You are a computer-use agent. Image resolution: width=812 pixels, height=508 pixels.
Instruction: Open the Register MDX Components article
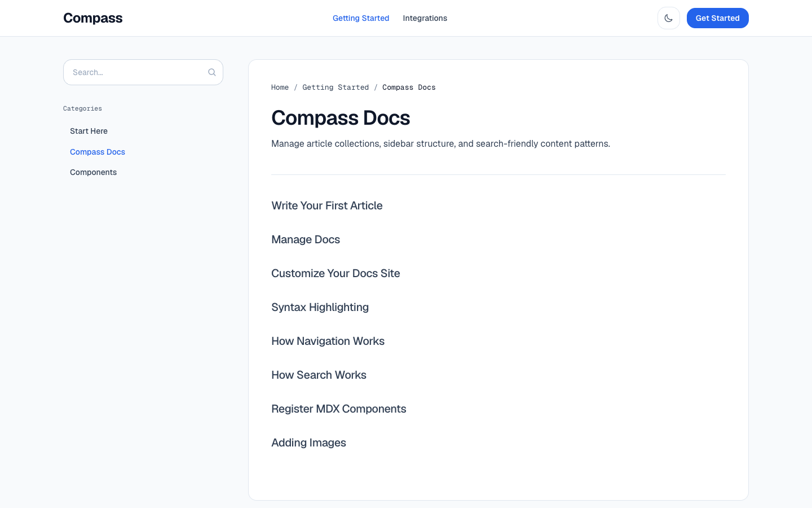point(339,409)
